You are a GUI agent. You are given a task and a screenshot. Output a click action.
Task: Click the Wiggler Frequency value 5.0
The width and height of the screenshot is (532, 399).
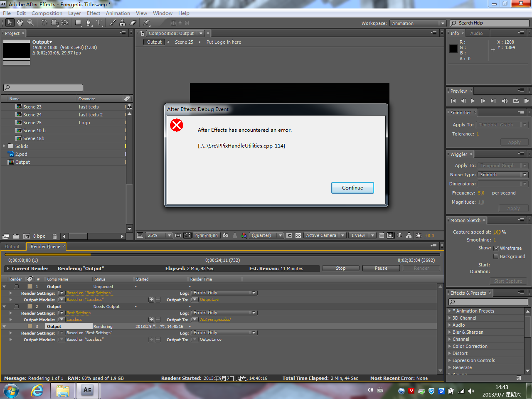(x=481, y=193)
